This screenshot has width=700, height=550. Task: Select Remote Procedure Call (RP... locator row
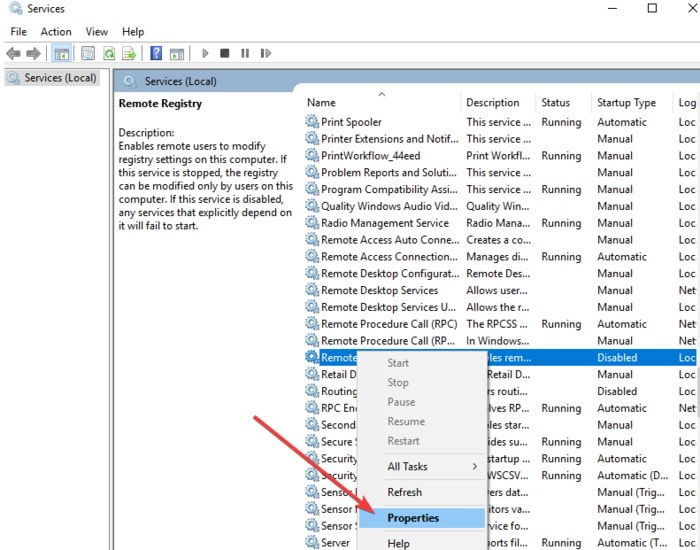coord(500,341)
